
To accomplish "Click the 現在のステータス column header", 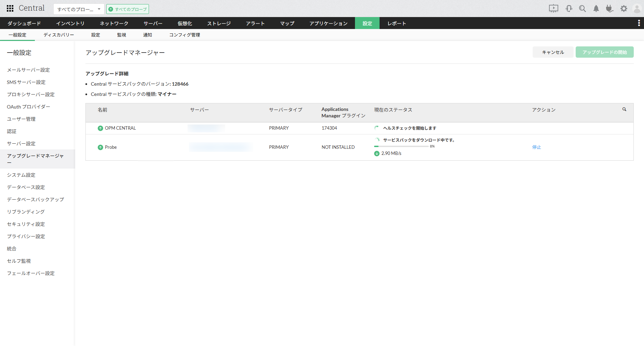I will 393,110.
